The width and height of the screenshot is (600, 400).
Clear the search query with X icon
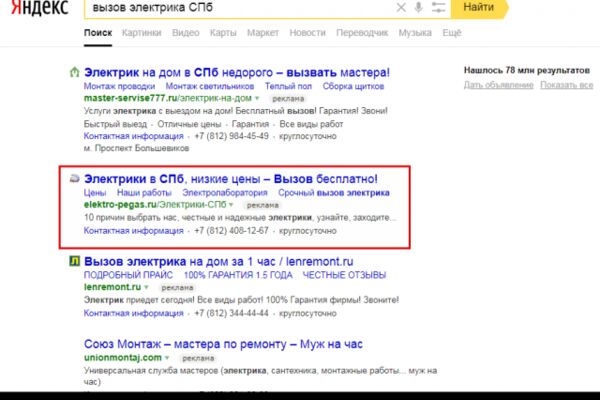coord(401,7)
